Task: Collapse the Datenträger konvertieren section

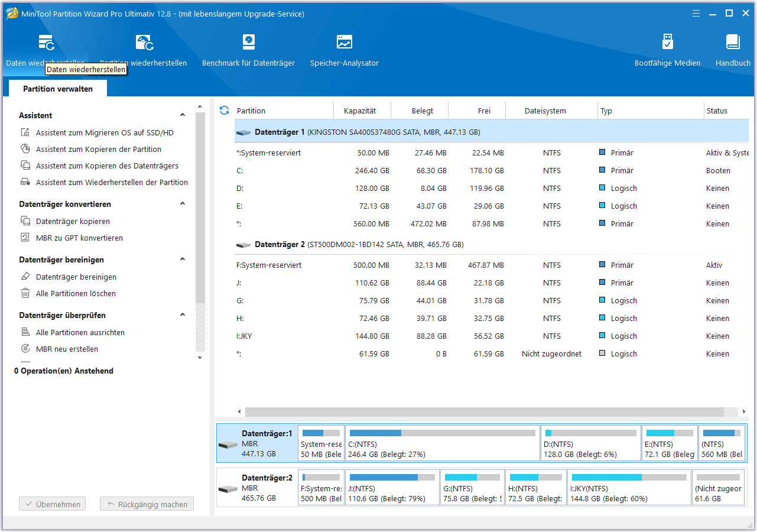Action: pyautogui.click(x=183, y=204)
